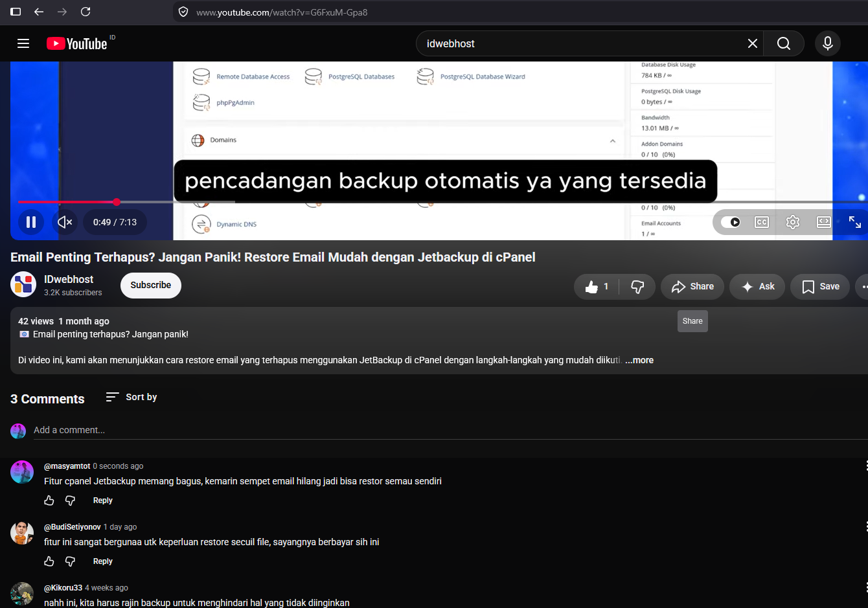Subscribe to IDwebhost channel
The height and width of the screenshot is (608, 868).
[x=151, y=286]
